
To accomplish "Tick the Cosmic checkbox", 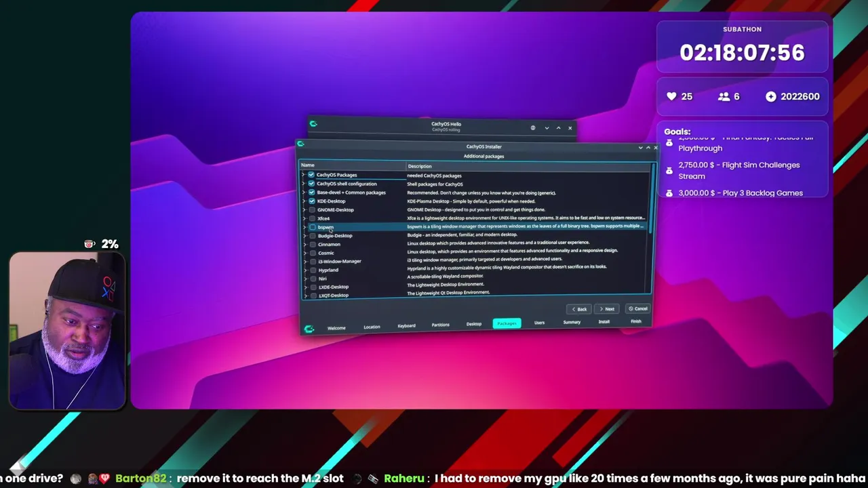I will click(x=313, y=253).
